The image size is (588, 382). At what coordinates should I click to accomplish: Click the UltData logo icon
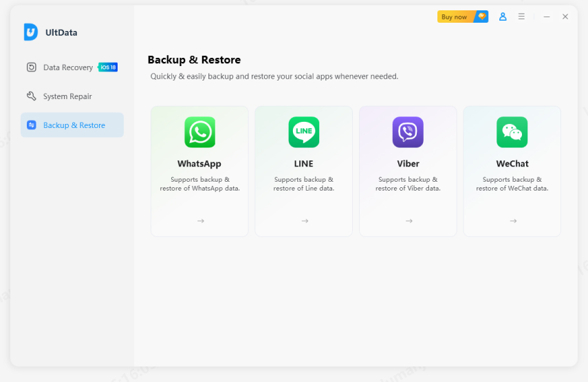[x=31, y=32]
